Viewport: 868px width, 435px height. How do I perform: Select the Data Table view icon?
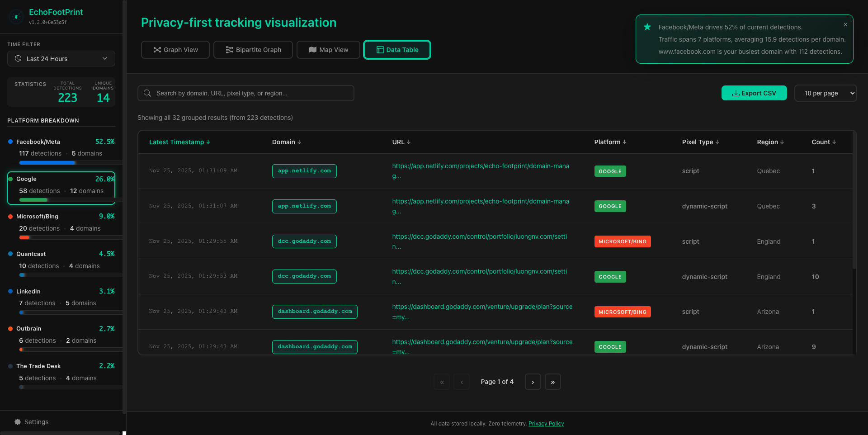(379, 50)
